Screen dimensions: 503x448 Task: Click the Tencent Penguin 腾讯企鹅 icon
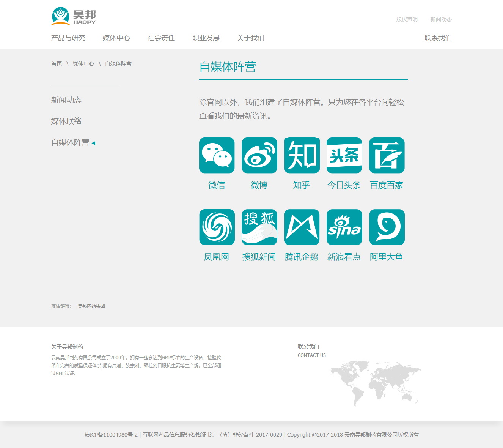click(302, 227)
